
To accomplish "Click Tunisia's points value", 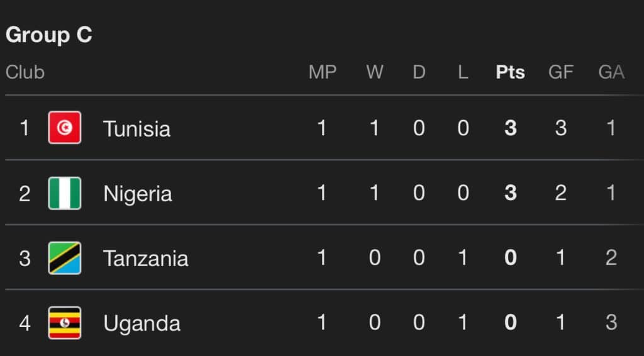I will (x=510, y=128).
